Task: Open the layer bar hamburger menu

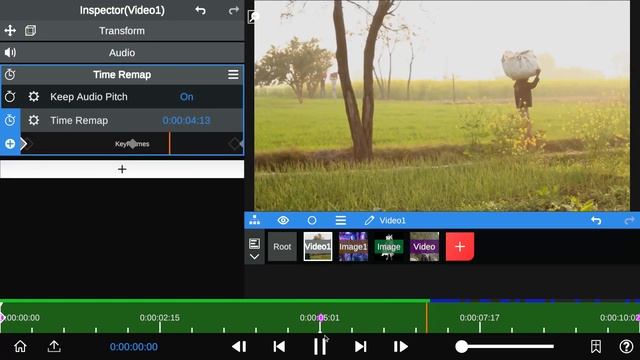Action: coord(341,220)
